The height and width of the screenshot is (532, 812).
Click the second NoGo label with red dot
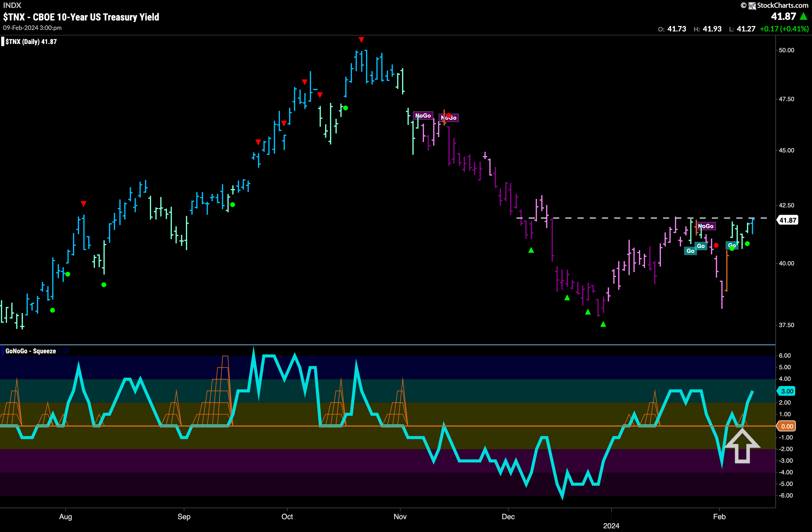tap(449, 118)
